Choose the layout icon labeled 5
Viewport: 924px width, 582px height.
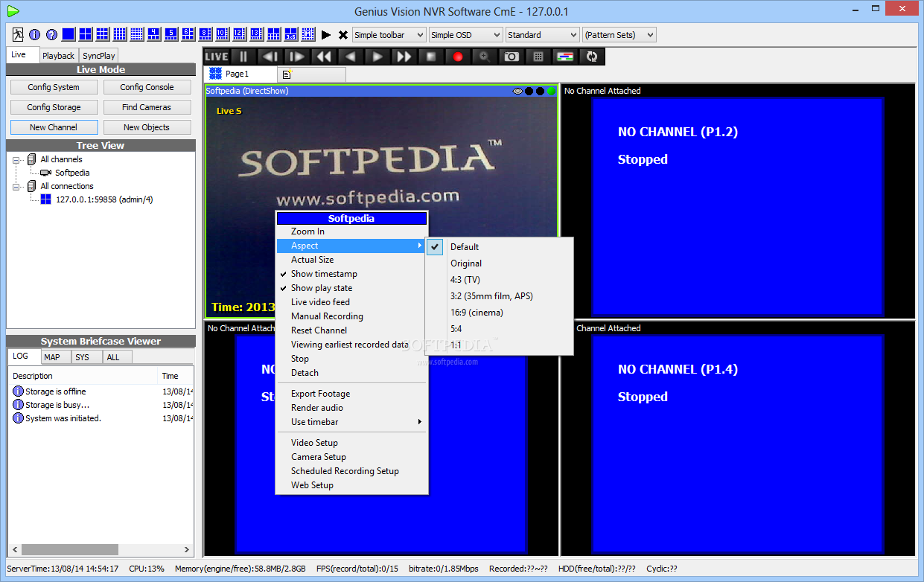171,34
